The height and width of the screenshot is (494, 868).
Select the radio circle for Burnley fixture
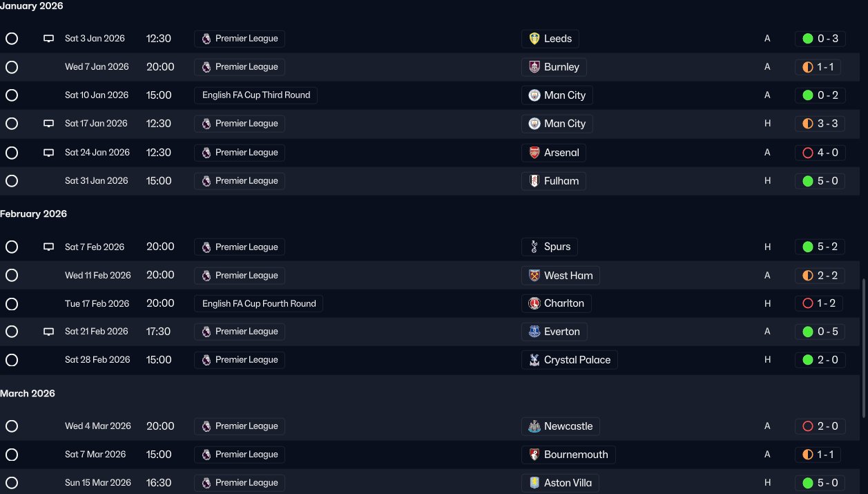tap(12, 67)
